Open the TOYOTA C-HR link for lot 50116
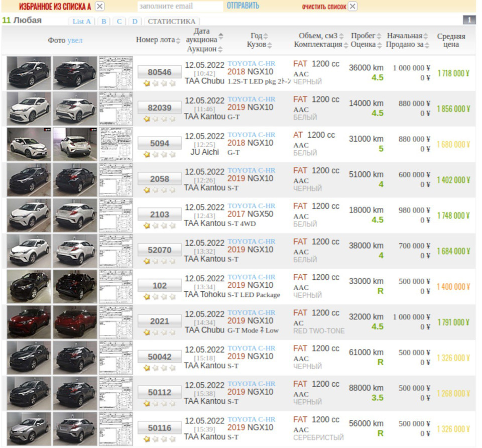The image size is (482, 448). [x=252, y=419]
